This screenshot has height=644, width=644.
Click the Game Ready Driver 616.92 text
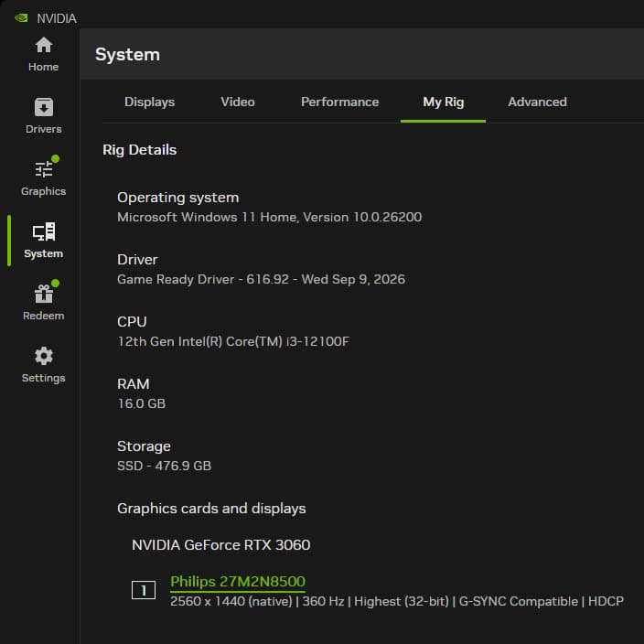tap(262, 279)
